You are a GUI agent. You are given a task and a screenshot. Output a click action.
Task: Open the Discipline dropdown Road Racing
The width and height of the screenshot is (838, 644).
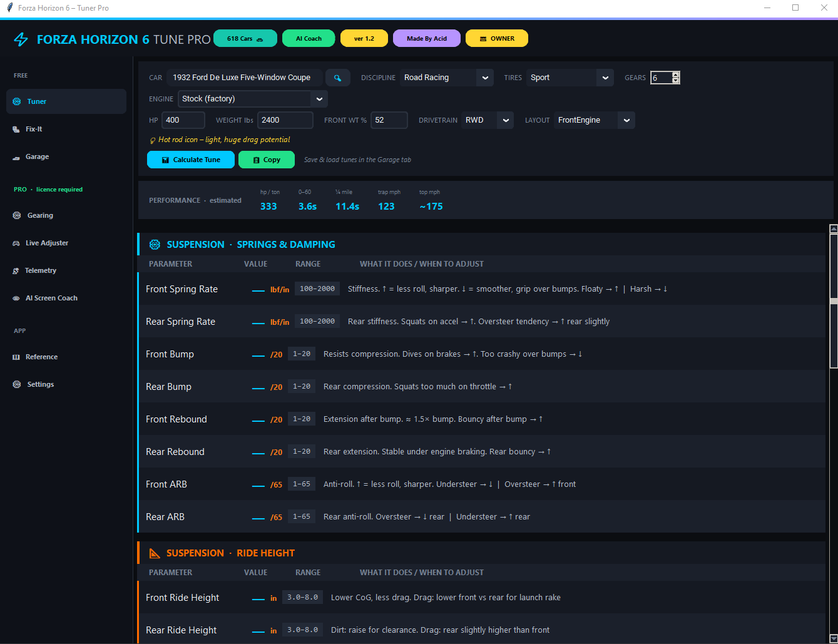447,78
